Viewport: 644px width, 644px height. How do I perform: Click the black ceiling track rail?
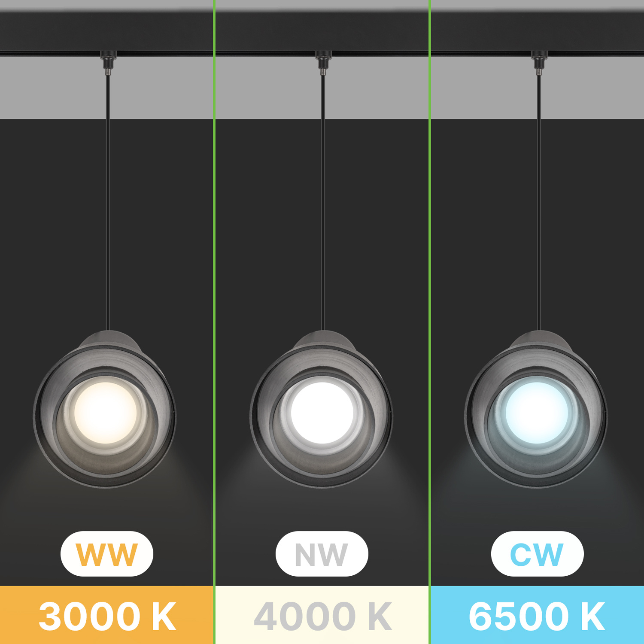(x=322, y=53)
